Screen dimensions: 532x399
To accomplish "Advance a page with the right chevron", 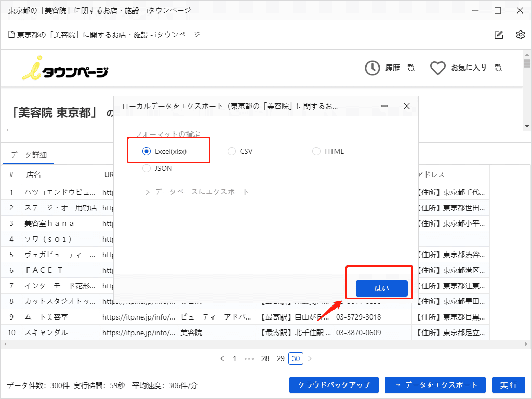I will tap(310, 358).
